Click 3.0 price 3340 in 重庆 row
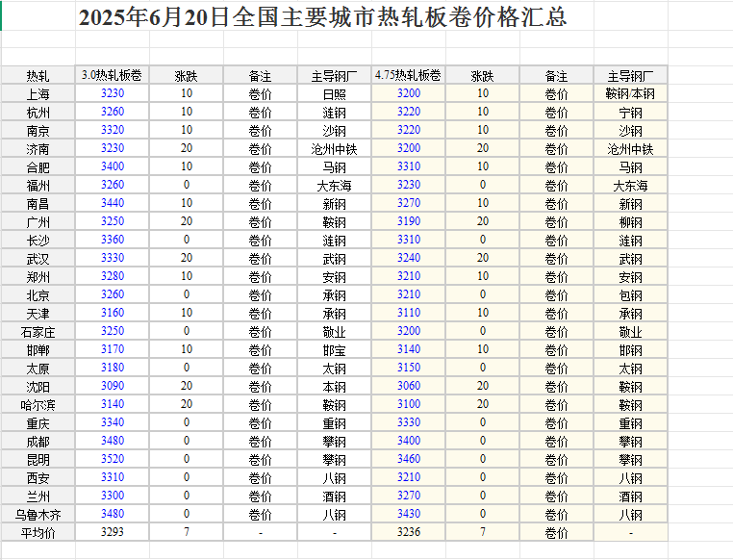Image resolution: width=733 pixels, height=560 pixels. [x=113, y=422]
